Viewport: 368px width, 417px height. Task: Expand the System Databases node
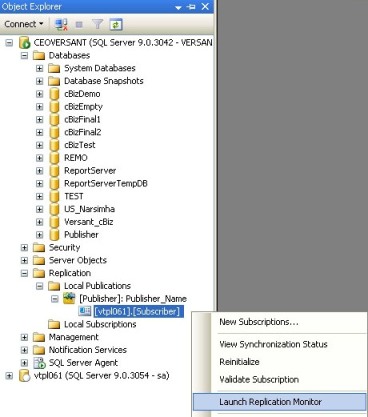40,68
